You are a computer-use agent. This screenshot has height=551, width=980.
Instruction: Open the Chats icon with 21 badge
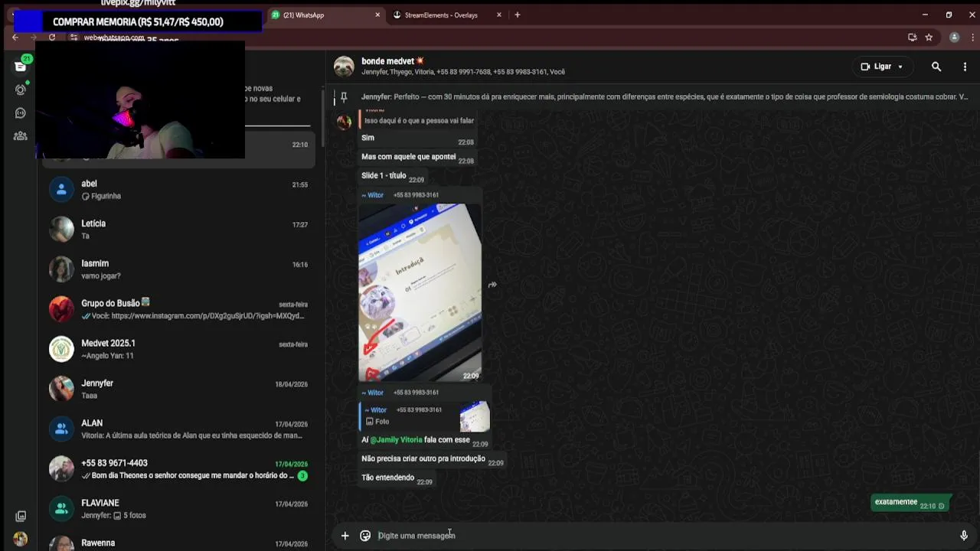pos(21,66)
